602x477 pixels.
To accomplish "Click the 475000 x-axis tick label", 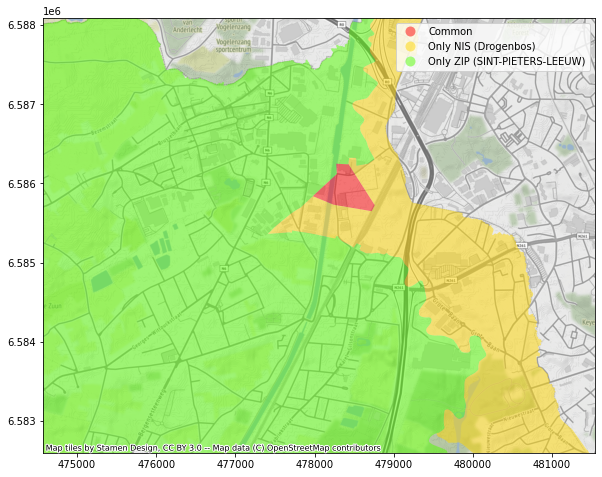I will tap(77, 464).
